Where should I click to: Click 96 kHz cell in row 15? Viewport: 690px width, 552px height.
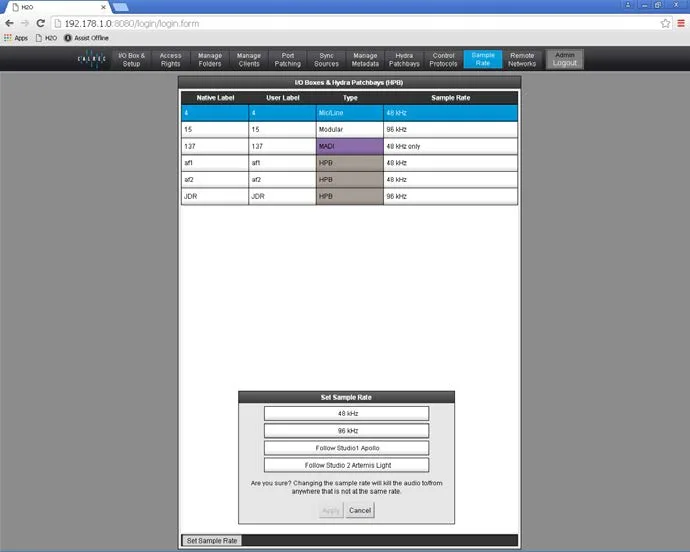[x=451, y=129]
